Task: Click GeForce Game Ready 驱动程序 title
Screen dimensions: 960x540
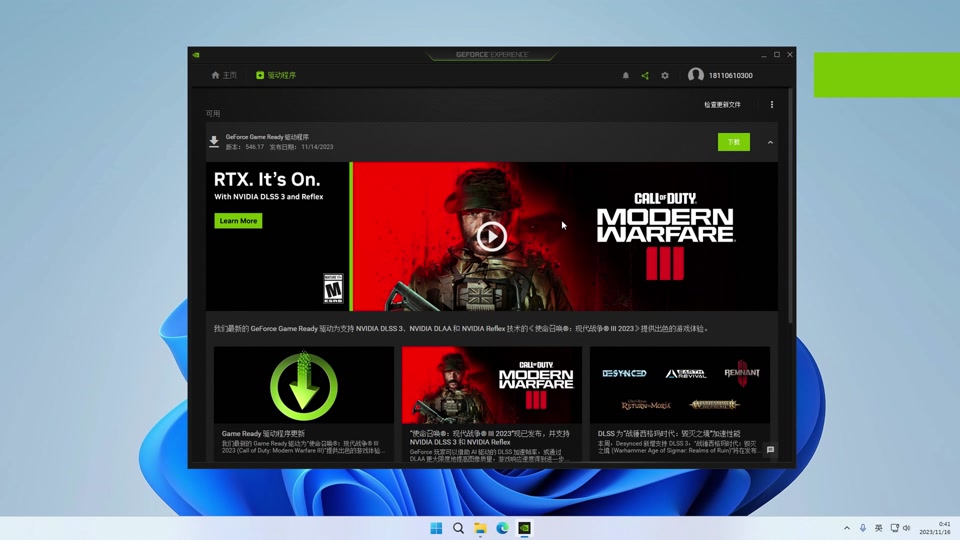Action: point(267,137)
